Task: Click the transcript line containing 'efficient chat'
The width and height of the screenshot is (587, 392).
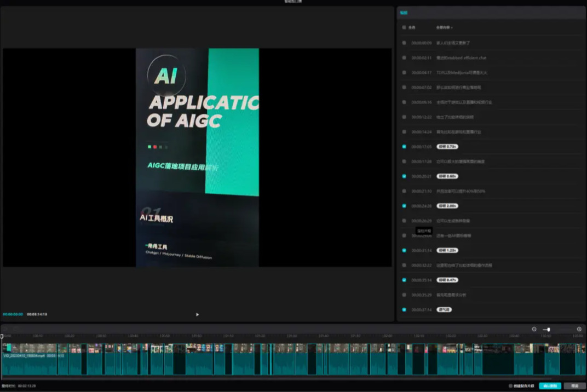Action: coord(461,57)
